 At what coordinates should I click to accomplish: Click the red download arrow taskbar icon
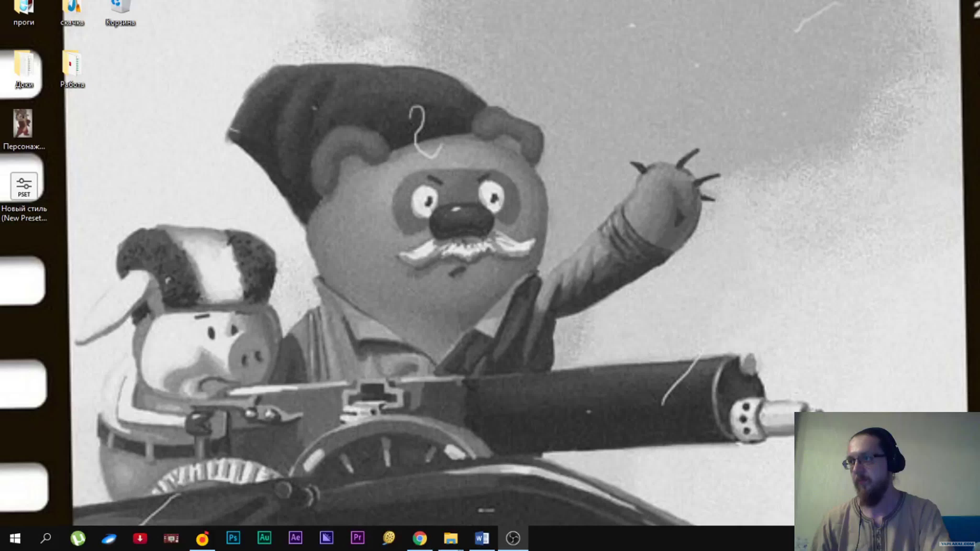pos(140,538)
